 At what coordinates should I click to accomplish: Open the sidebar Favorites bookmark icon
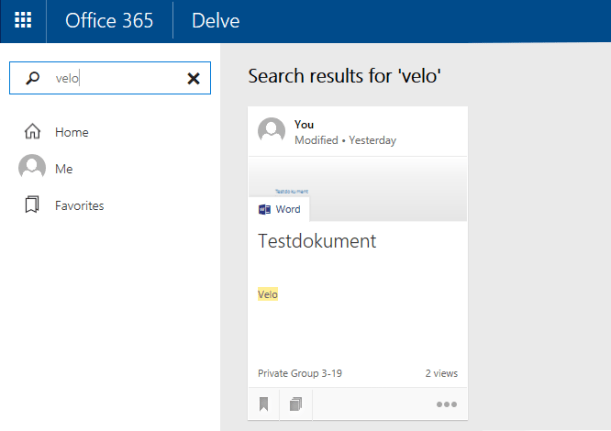pyautogui.click(x=32, y=206)
